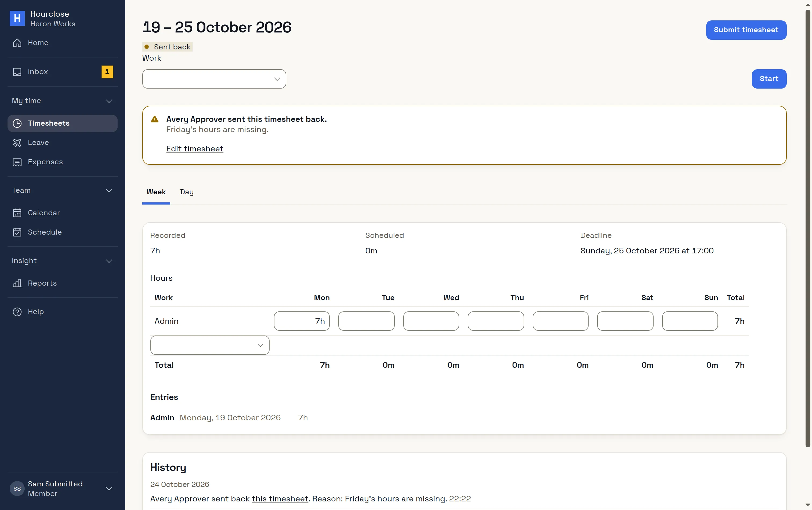Viewport: 812px width, 510px height.
Task: Click the 'Sent back' status label
Action: pos(168,47)
